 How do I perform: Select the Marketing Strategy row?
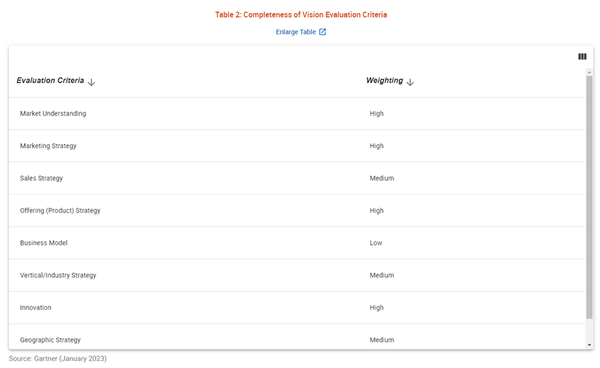(297, 146)
